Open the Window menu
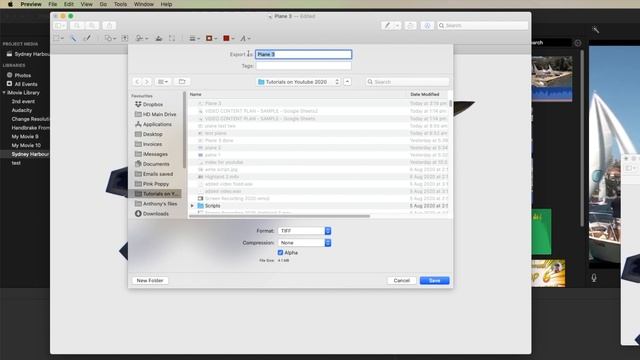This screenshot has height=360, width=640. (144, 4)
